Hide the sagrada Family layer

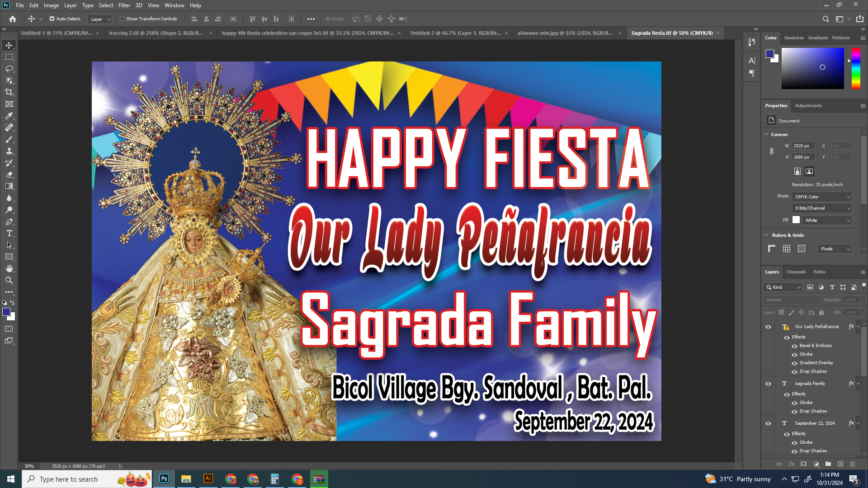(768, 384)
